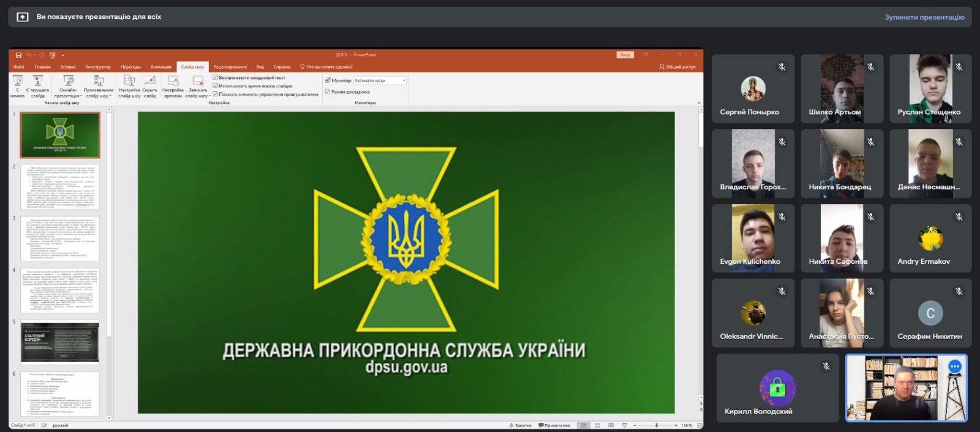Open the Онлайн-презентация dropdown
This screenshot has width=980, height=432.
(x=67, y=86)
